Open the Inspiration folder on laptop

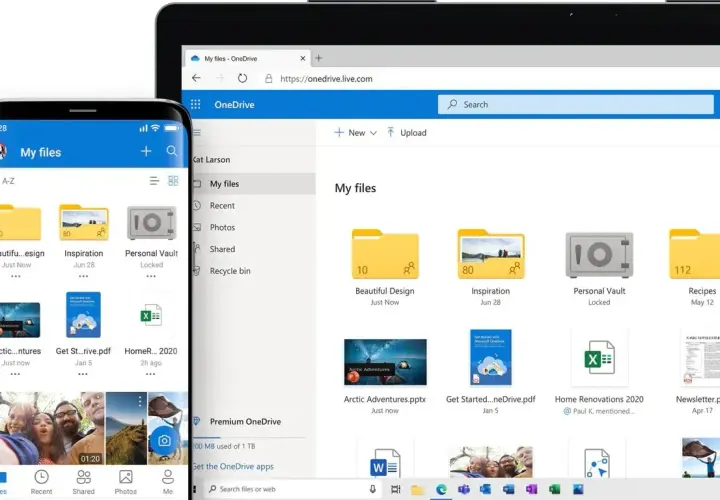click(490, 254)
